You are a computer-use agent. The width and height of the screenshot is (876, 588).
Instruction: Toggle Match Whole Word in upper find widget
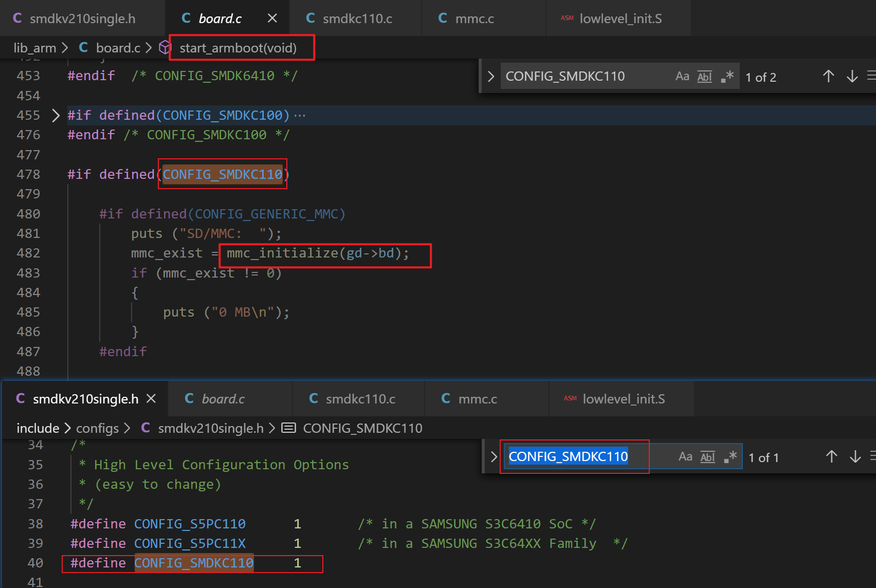point(704,77)
